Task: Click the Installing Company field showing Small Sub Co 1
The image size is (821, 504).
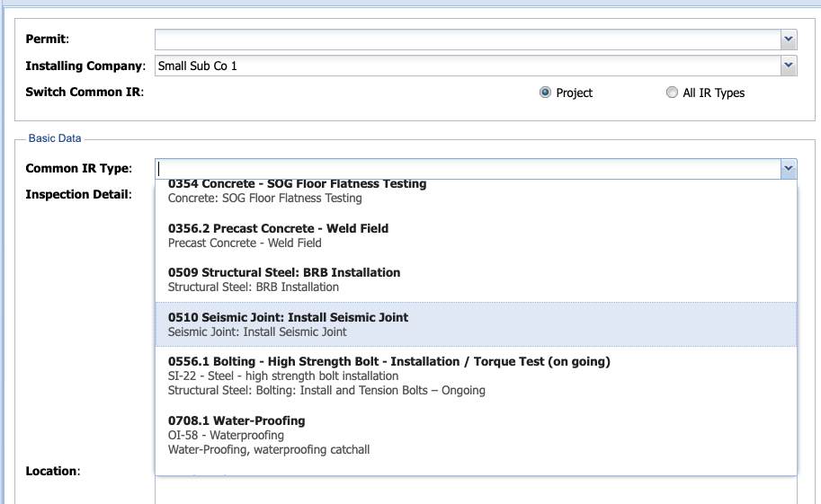Action: click(x=468, y=66)
